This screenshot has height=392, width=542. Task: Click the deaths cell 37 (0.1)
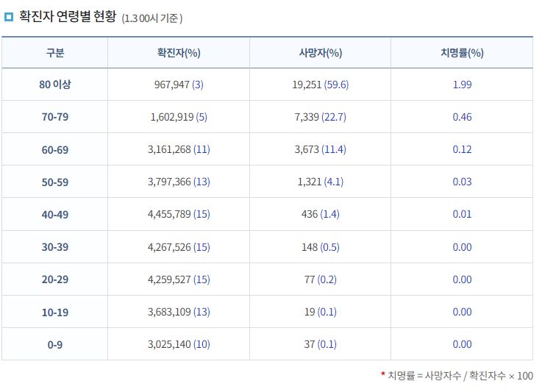point(321,344)
